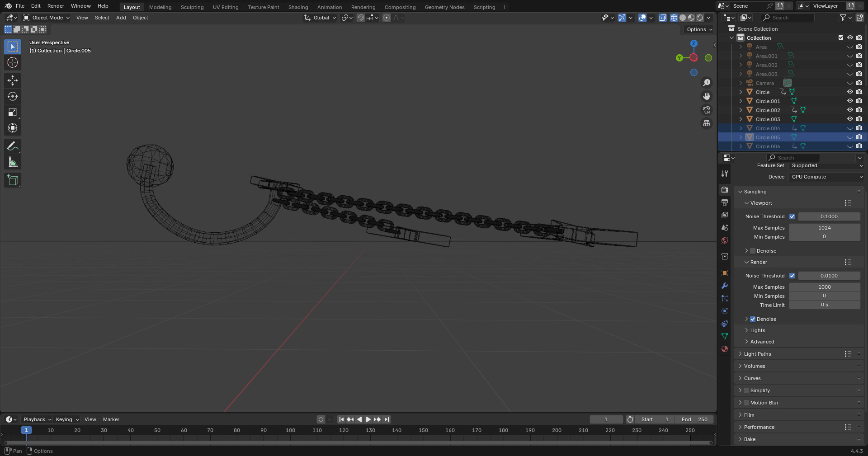Uncheck Render Noise Threshold checkbox
Image resolution: width=868 pixels, height=456 pixels.
[792, 276]
